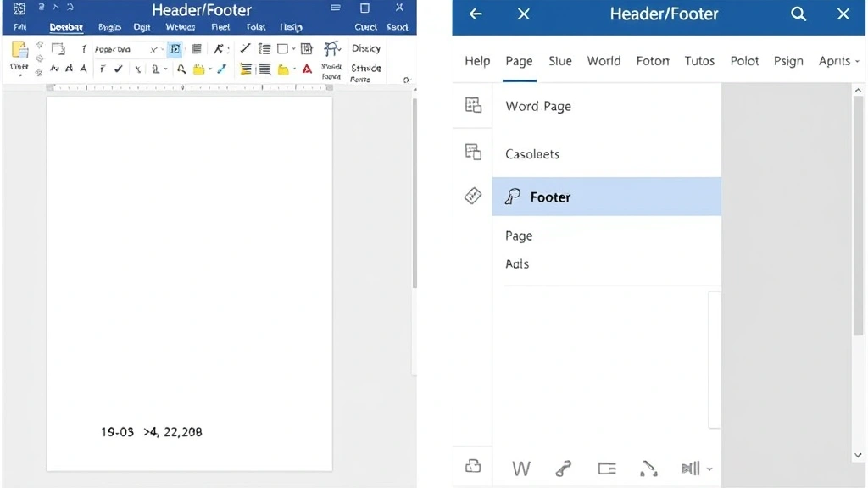The height and width of the screenshot is (488, 868).
Task: Click the diamond tag icon in sidebar
Action: click(x=473, y=196)
